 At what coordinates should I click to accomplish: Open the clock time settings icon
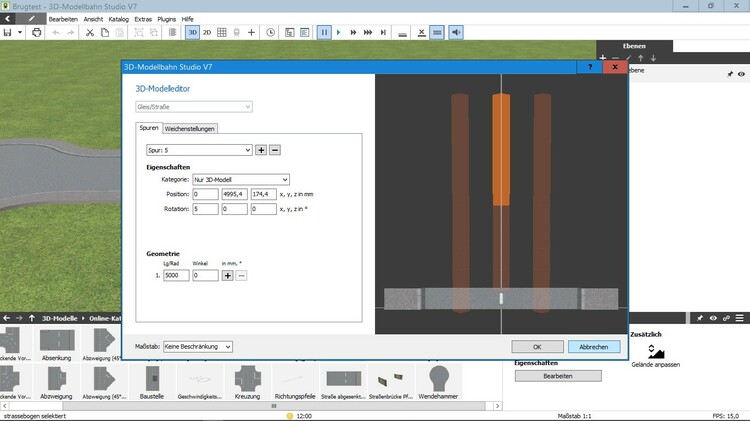click(270, 33)
